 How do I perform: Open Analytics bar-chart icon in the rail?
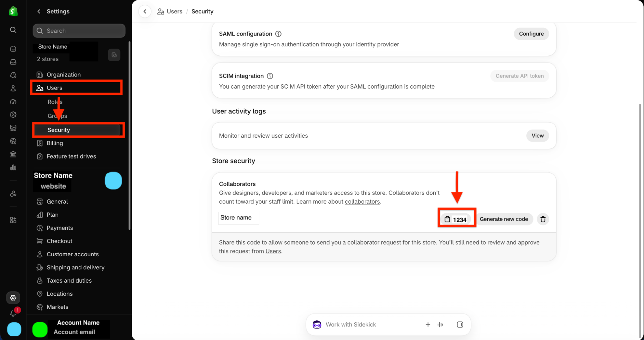(13, 168)
